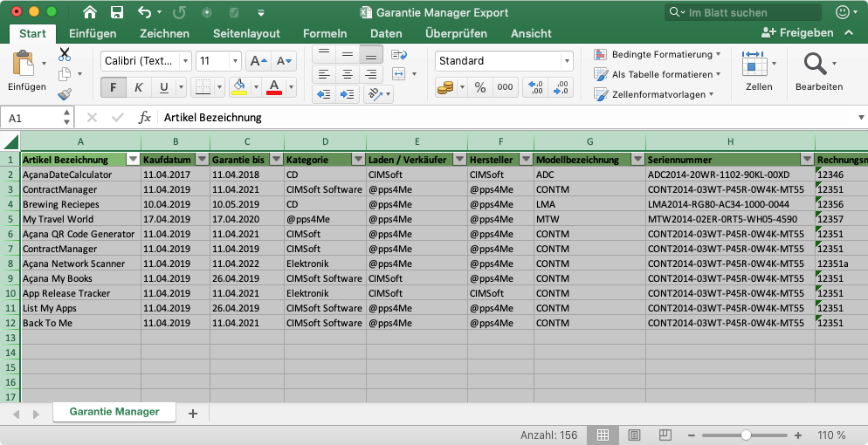This screenshot has height=445, width=868.
Task: Click the Name Box showing A1
Action: (x=37, y=118)
